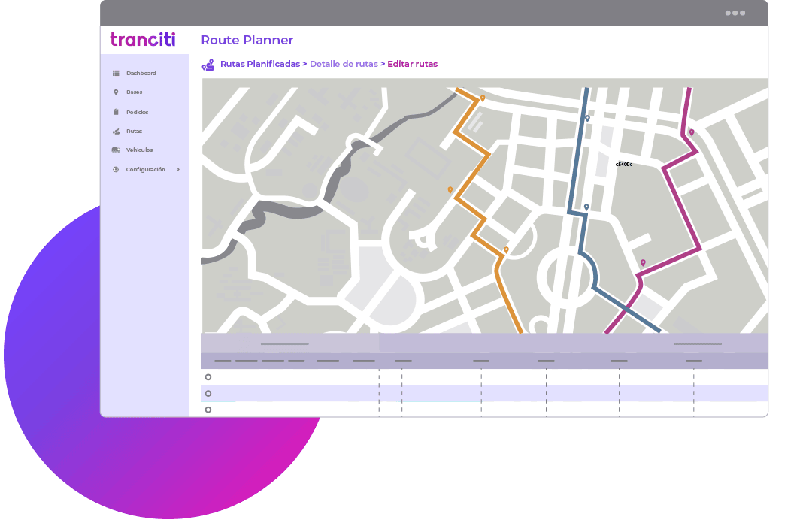Screen dimensions: 812x520
Task: Open Detalle de rutas breadcrumb
Action: coord(344,64)
